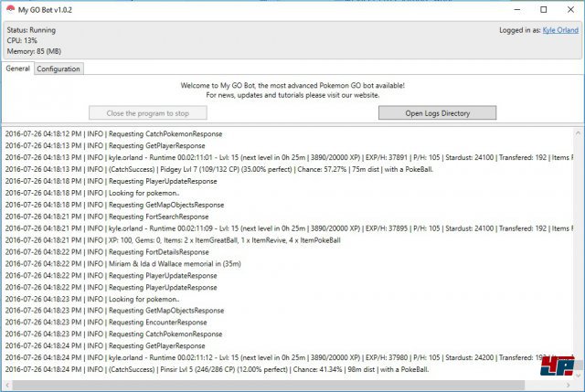585x392 pixels.
Task: Click the Memory: 85 (MB) readout
Action: click(34, 51)
